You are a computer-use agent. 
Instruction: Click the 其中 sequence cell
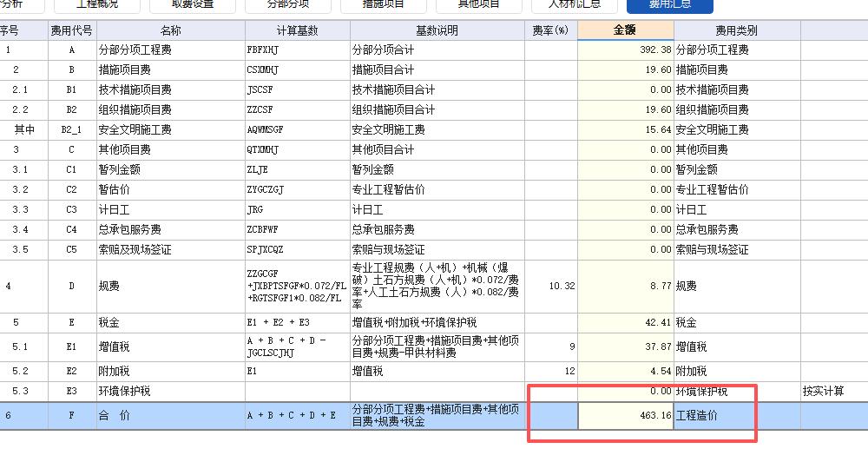pyautogui.click(x=23, y=129)
